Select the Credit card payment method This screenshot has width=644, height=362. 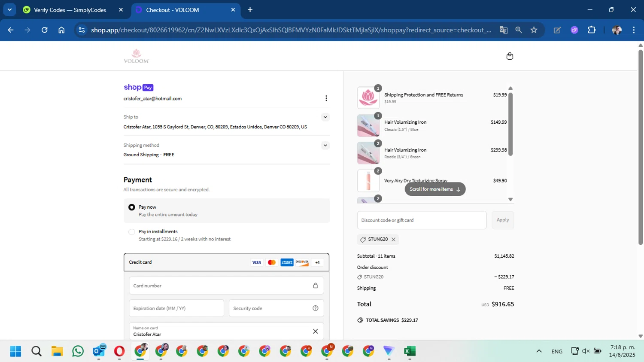click(x=226, y=262)
